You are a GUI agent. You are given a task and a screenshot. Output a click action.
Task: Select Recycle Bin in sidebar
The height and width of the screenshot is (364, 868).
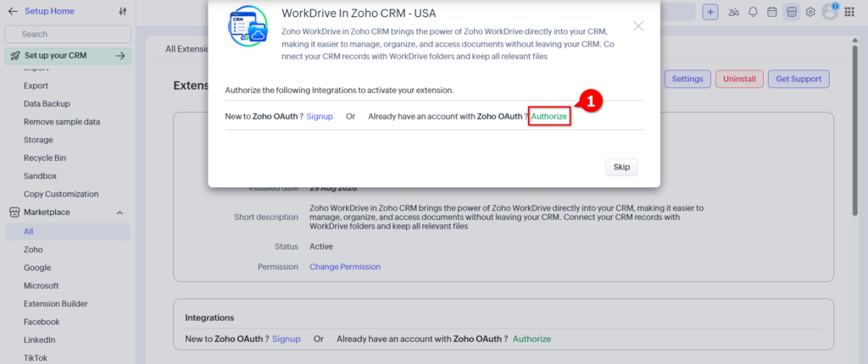[x=45, y=158]
